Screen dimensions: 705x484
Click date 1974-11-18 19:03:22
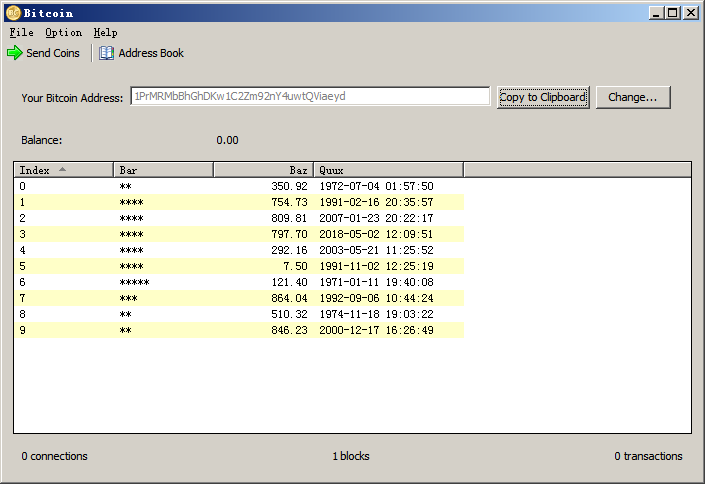(x=376, y=314)
